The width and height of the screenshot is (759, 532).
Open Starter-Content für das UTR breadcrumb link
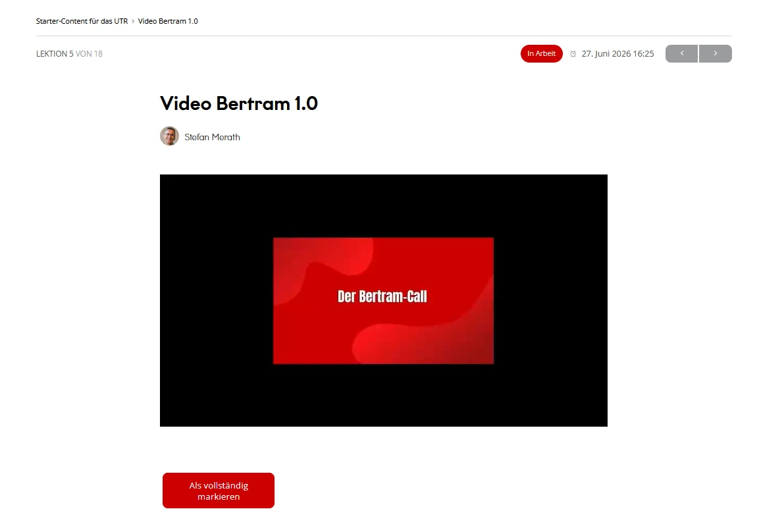tap(81, 21)
